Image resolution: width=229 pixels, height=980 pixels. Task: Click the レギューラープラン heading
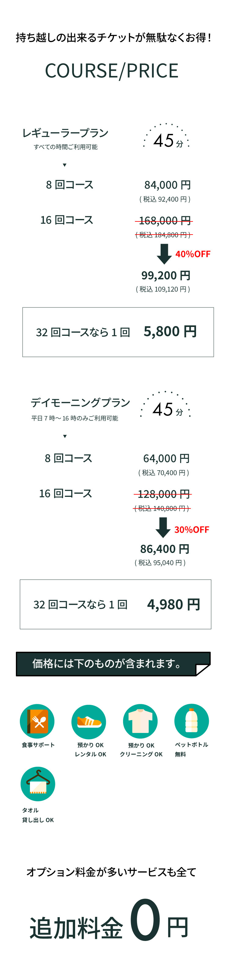point(65,133)
